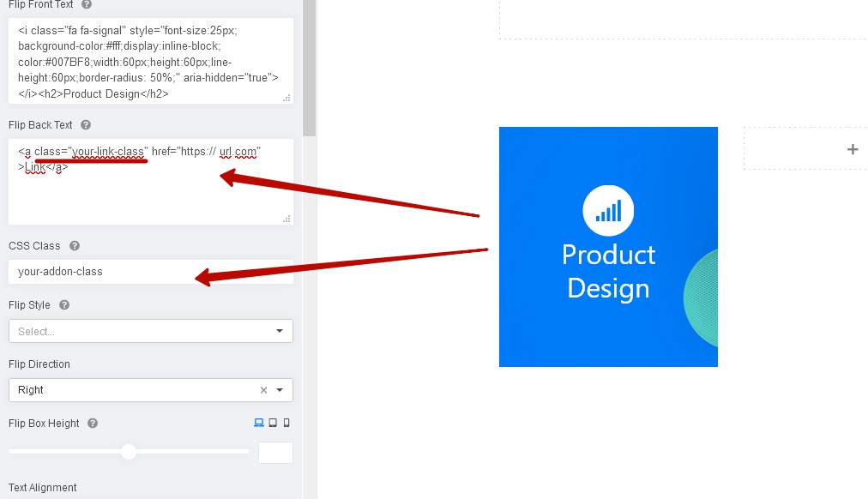Select desktop device view for Flip Box Height

[258, 423]
